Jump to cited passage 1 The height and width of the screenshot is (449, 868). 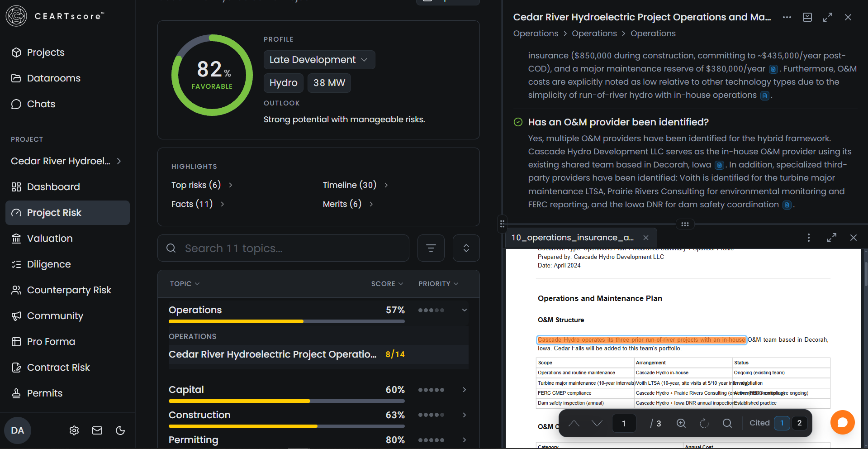(x=782, y=423)
